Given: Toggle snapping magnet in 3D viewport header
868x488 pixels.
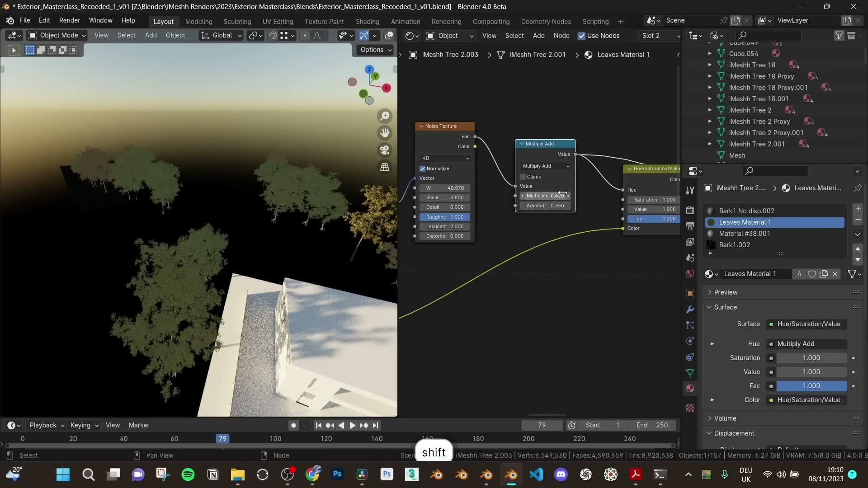Looking at the screenshot, I should [x=273, y=35].
